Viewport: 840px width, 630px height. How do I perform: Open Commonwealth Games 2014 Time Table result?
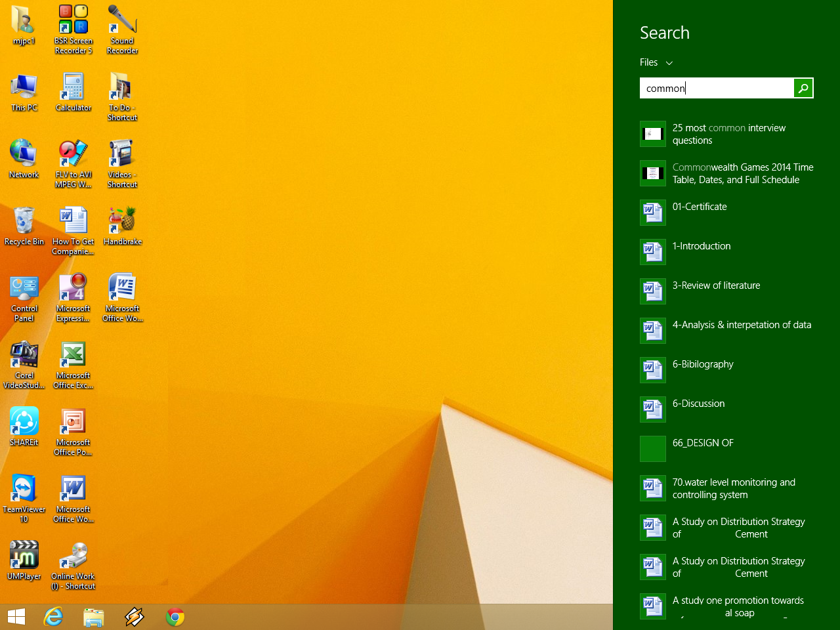tap(726, 173)
